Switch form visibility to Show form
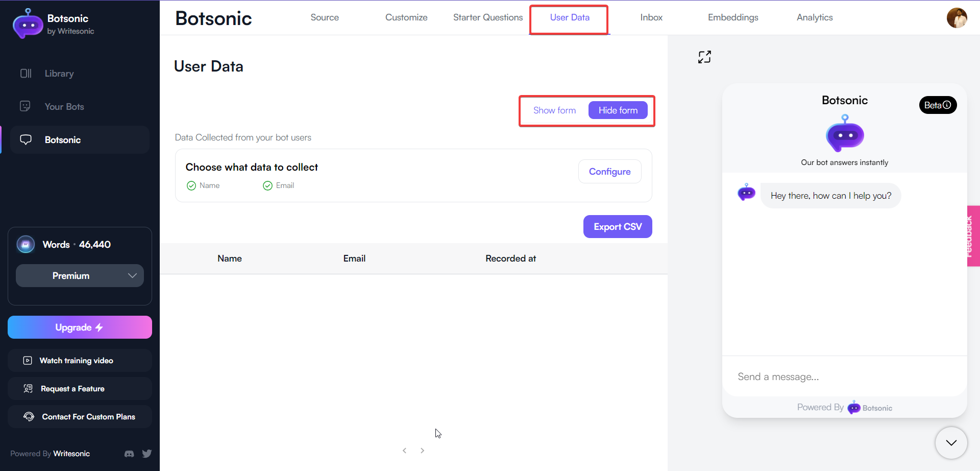980x471 pixels. (554, 110)
